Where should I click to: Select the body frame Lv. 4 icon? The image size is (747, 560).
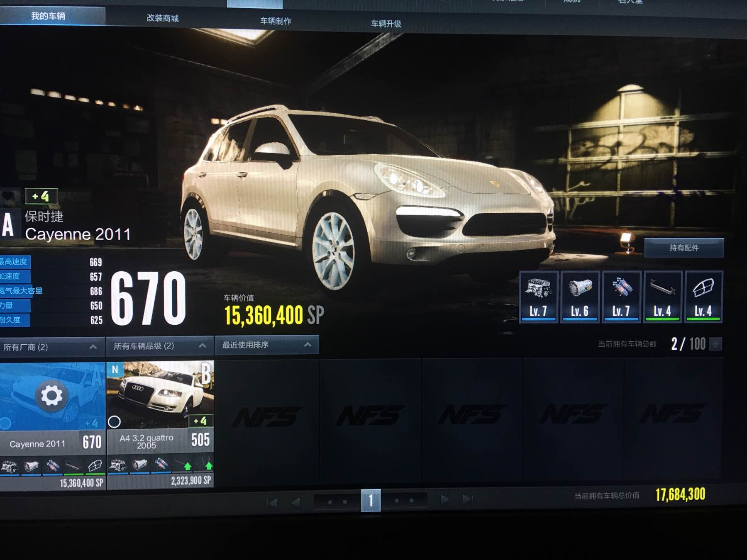703,297
